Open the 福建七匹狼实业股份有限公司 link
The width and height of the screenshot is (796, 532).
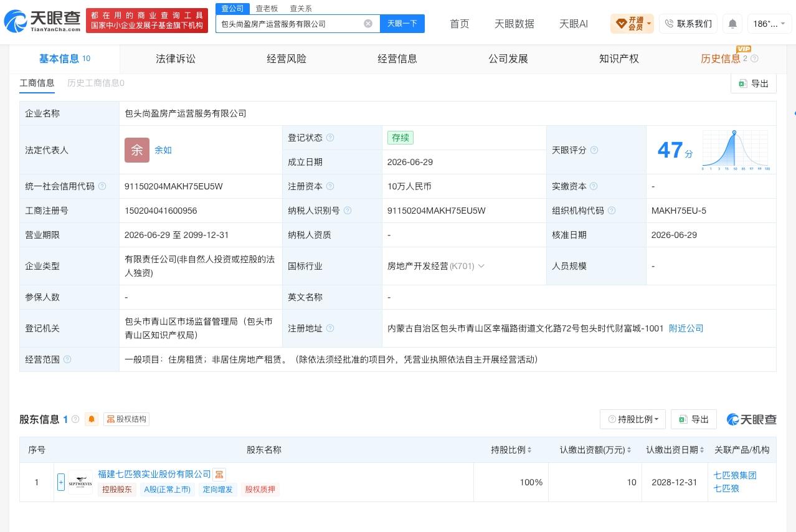point(154,475)
